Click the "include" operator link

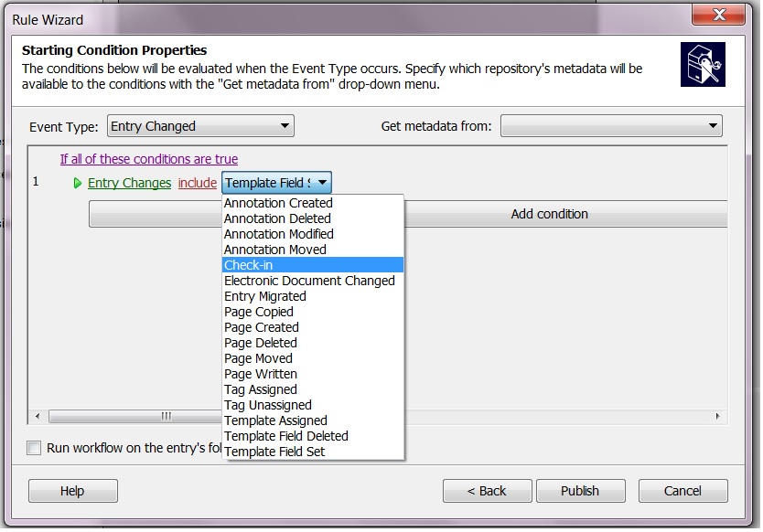click(x=197, y=183)
